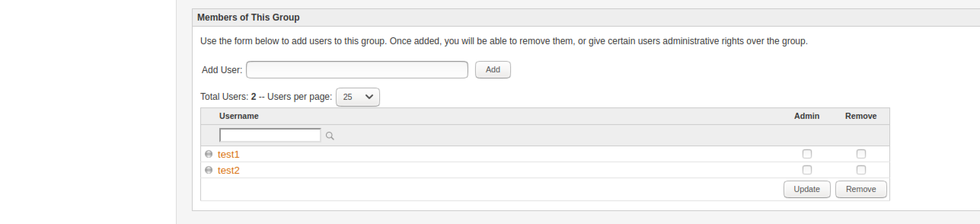
Task: Click the Username column header
Action: click(239, 116)
